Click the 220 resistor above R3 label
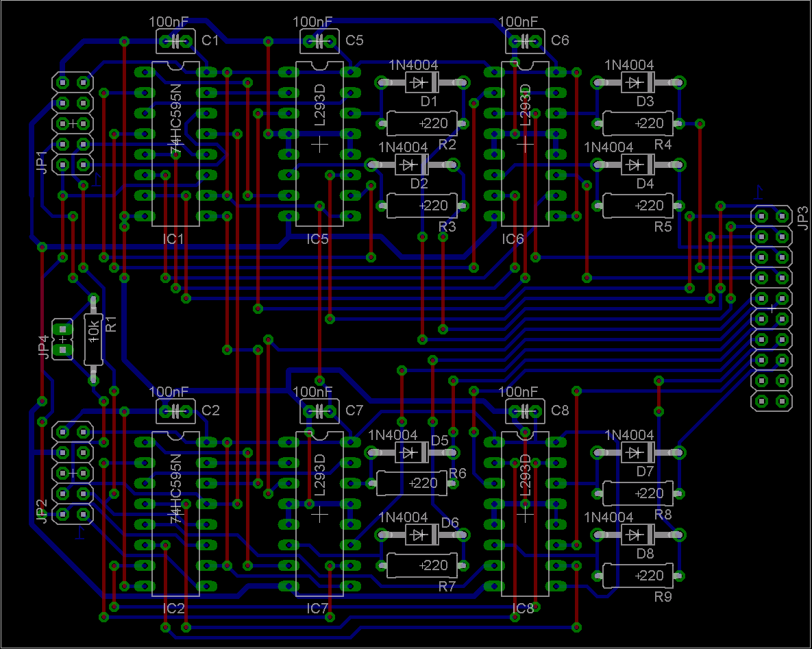812x649 pixels. tap(422, 206)
